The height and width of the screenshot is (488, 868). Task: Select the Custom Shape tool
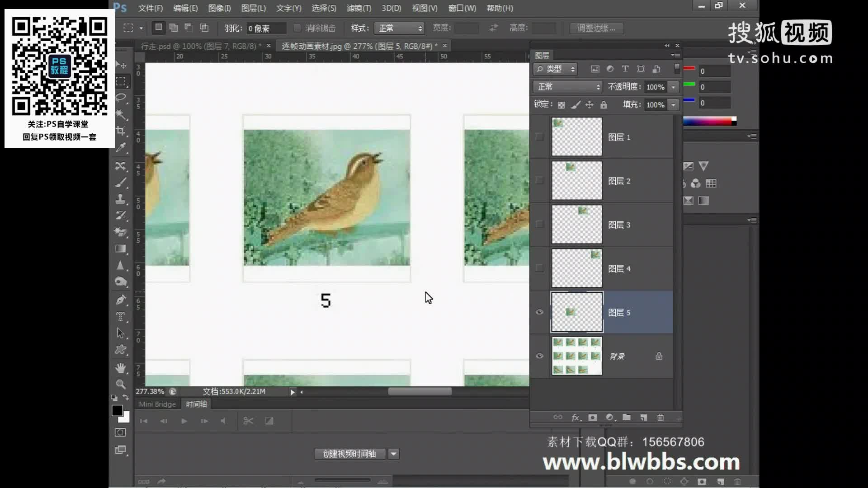pos(121,350)
